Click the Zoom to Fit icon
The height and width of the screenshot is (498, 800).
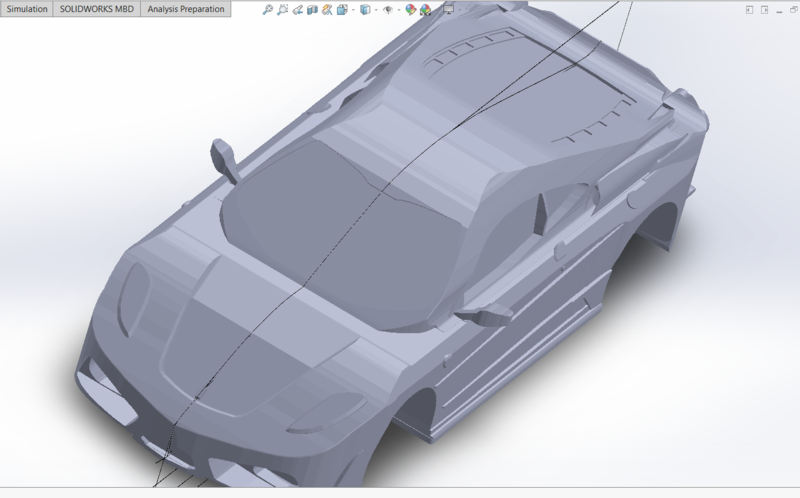tap(267, 10)
